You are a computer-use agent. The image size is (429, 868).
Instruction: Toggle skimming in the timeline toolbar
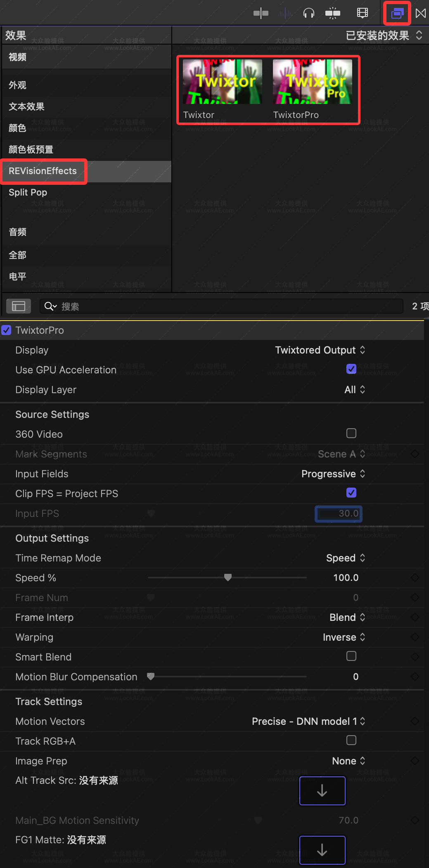point(261,13)
